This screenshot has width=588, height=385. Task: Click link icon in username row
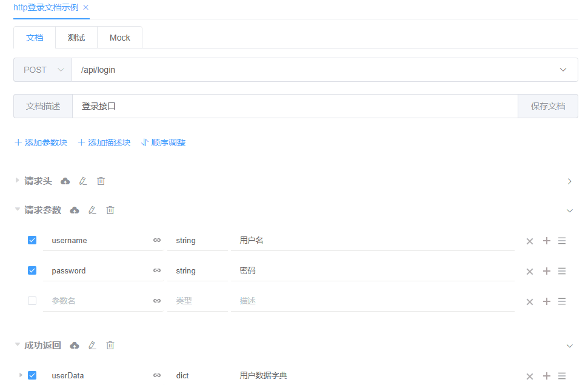click(x=157, y=240)
